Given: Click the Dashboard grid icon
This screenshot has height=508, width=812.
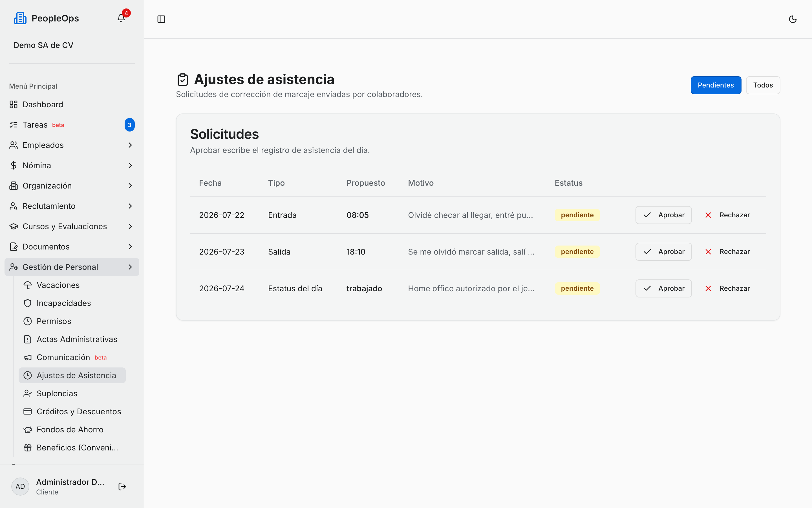Looking at the screenshot, I should (14, 104).
